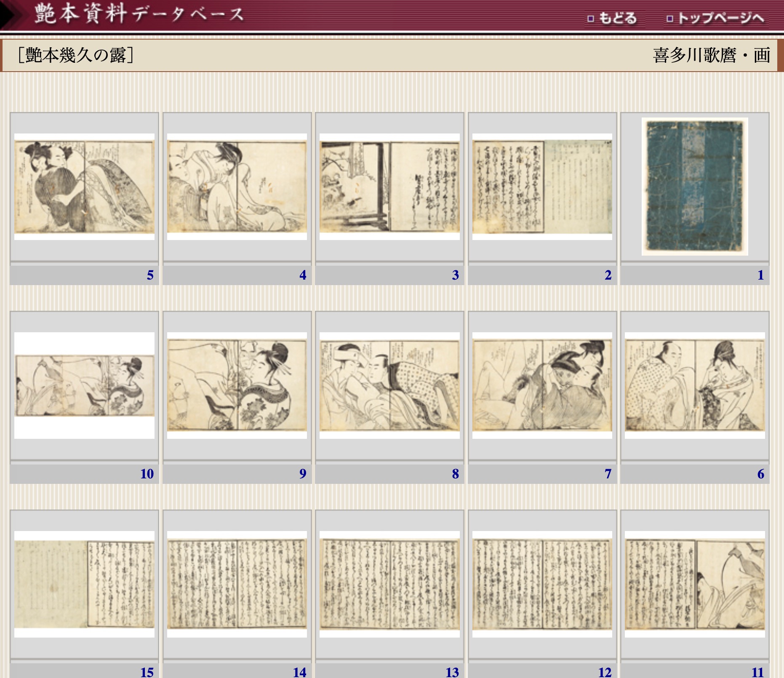
Task: Open thumbnail of page spread 6
Action: coord(695,385)
